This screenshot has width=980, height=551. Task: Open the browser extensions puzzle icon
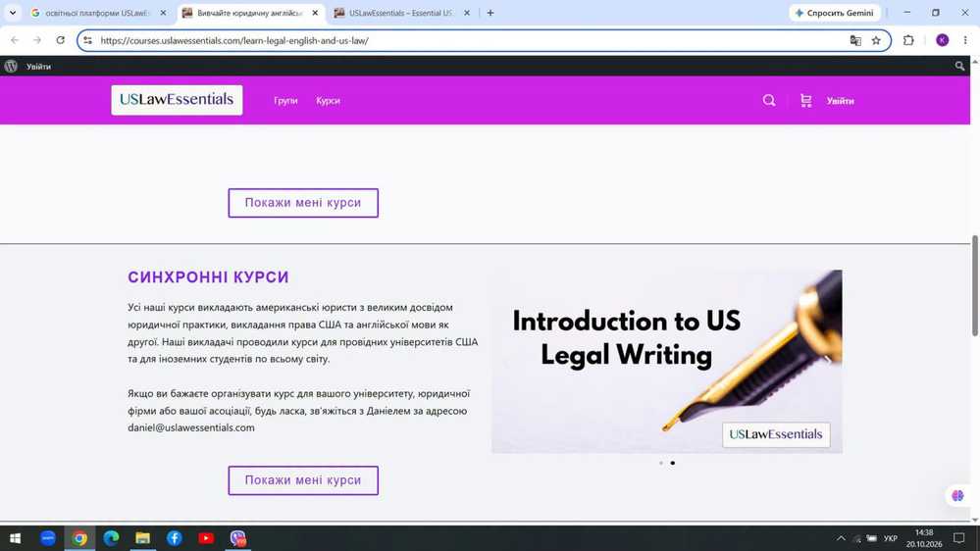pyautogui.click(x=908, y=40)
